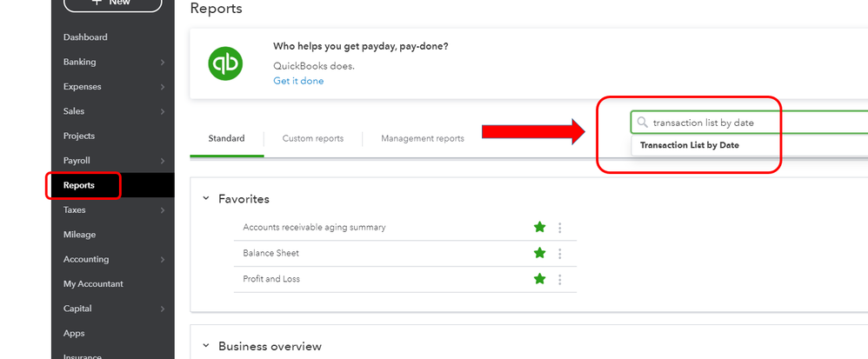Open Capital from the sidebar
This screenshot has width=868, height=359.
77,308
